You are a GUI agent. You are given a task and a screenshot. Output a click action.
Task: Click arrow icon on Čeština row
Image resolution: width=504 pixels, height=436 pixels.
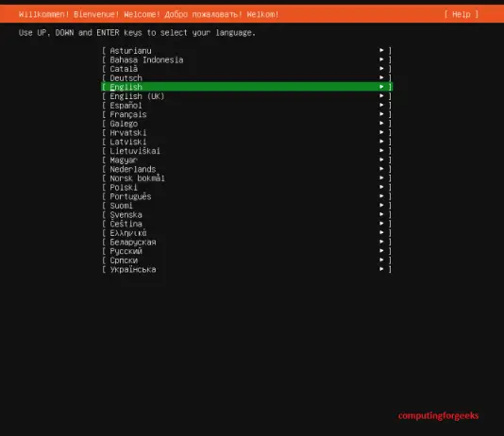point(381,224)
